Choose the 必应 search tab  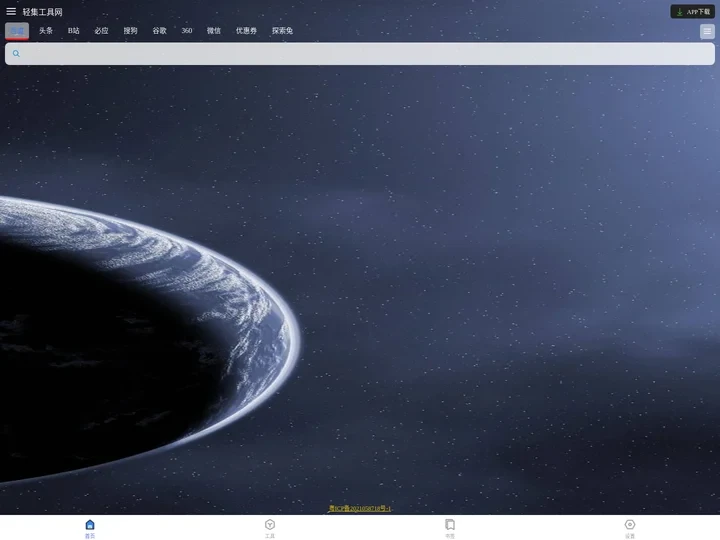101,31
